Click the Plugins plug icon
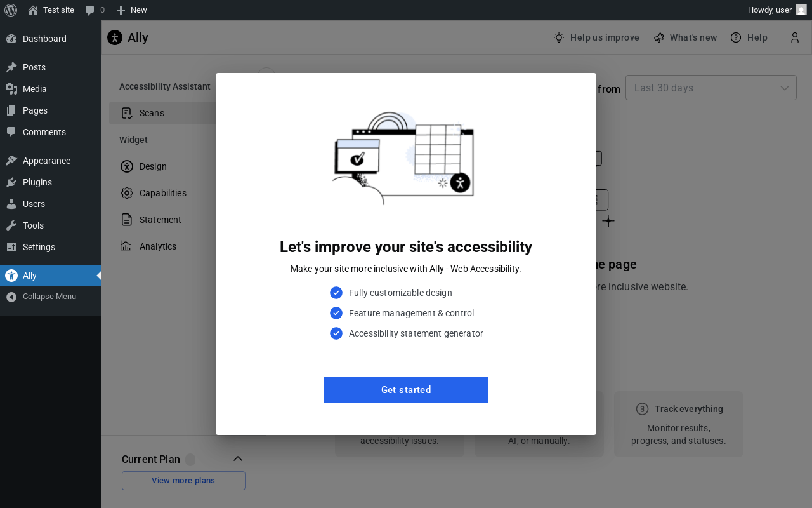 click(11, 182)
